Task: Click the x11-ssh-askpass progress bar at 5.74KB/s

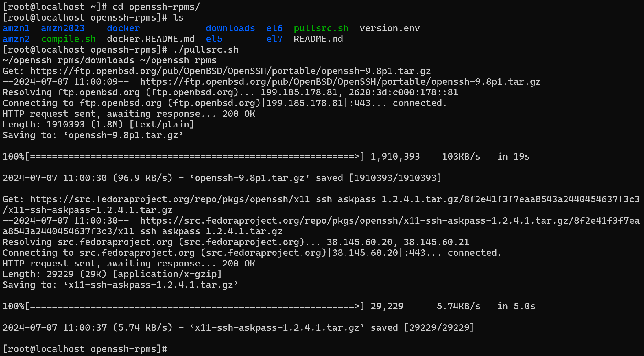Action: [194, 306]
